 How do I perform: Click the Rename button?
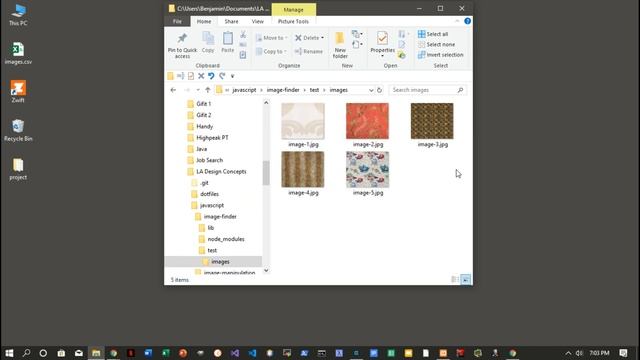click(x=309, y=51)
